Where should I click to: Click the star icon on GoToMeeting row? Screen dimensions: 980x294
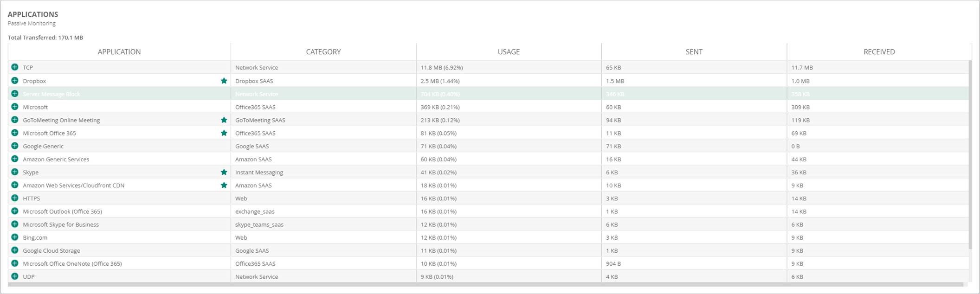point(224,120)
